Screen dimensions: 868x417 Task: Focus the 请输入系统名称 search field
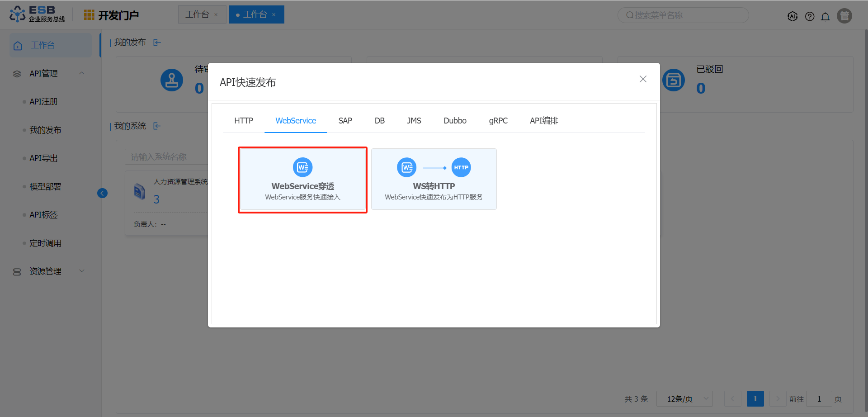pyautogui.click(x=166, y=157)
